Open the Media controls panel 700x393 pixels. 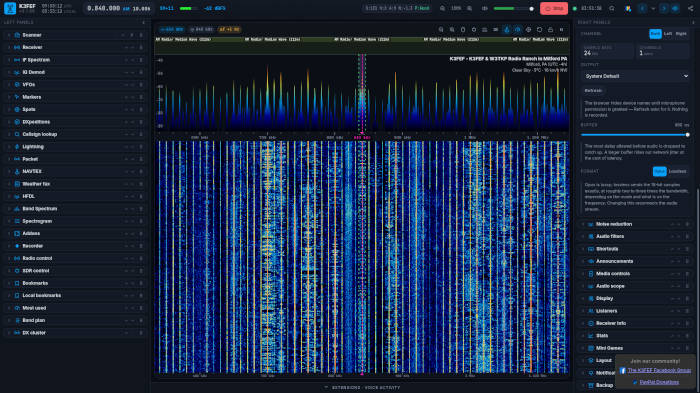(636, 274)
